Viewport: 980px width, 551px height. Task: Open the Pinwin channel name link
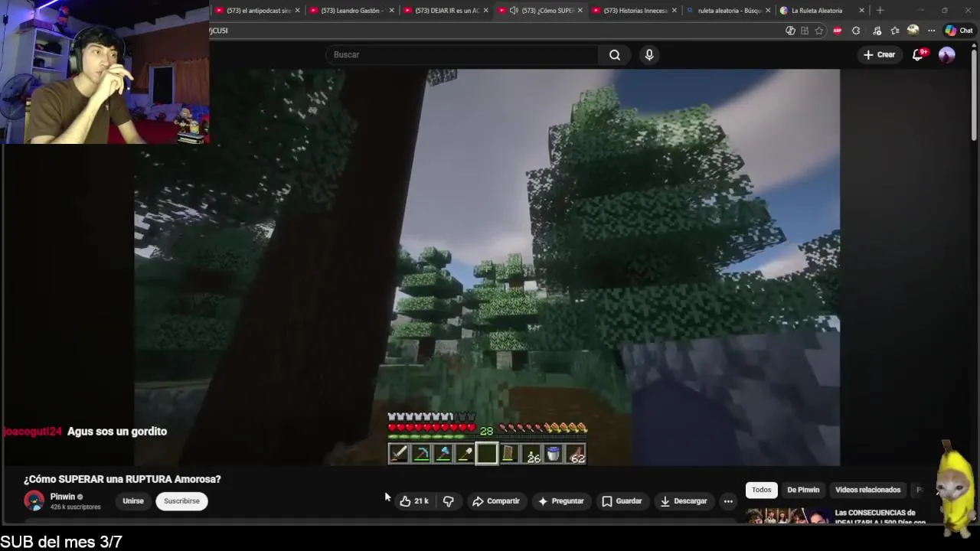(63, 497)
